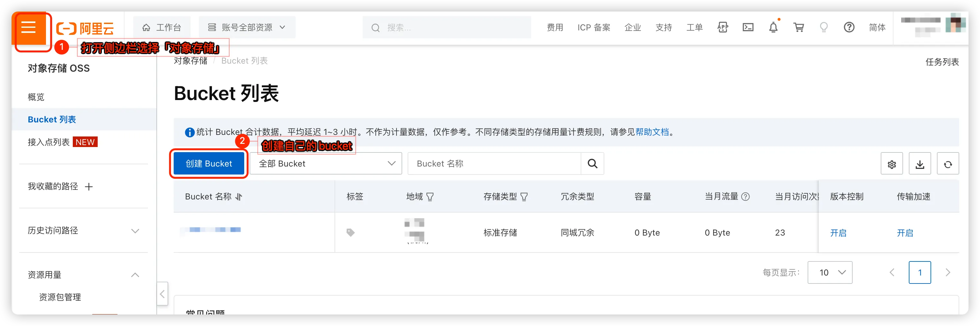
Task: Click the notification bell icon
Action: pyautogui.click(x=773, y=27)
